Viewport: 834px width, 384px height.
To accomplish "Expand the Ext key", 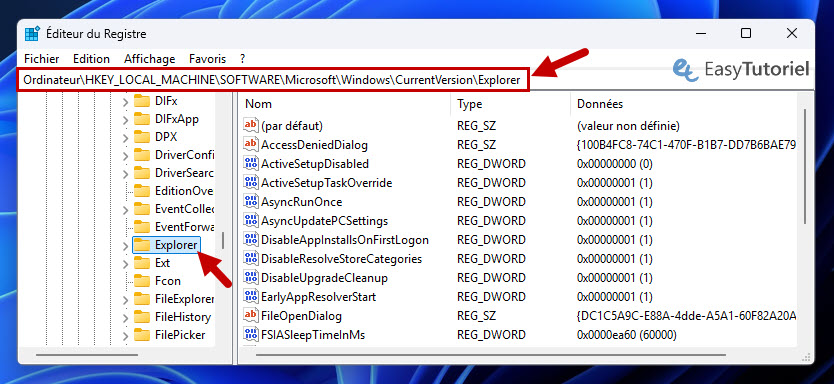I will pyautogui.click(x=126, y=263).
